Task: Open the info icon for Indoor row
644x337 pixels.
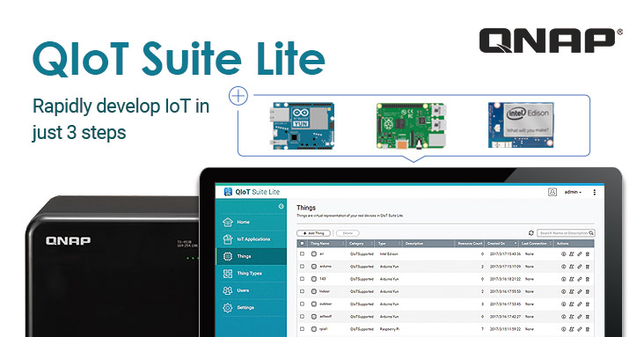Action: point(563,292)
